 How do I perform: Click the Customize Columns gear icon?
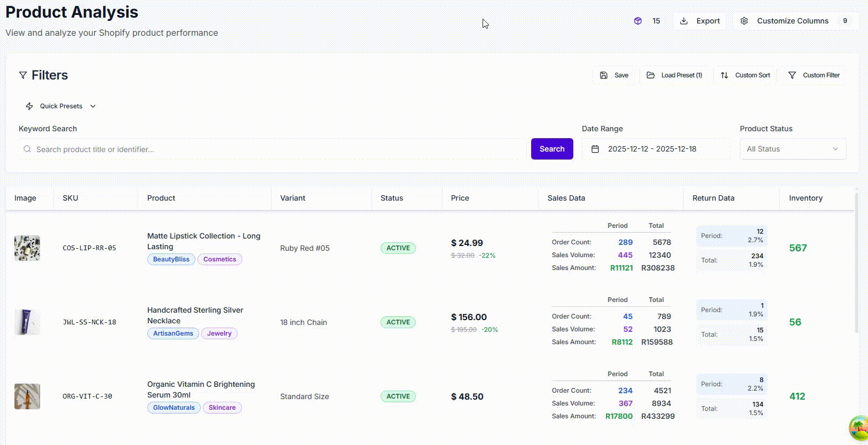(x=744, y=21)
